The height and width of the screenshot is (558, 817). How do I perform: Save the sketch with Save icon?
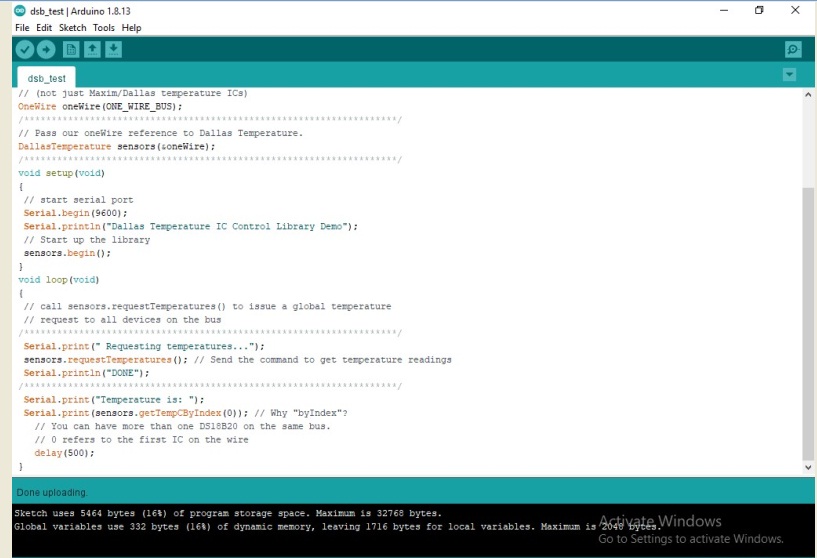(114, 49)
